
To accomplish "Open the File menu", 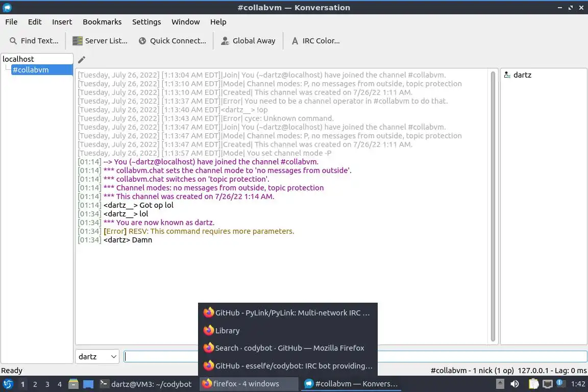I will point(11,22).
